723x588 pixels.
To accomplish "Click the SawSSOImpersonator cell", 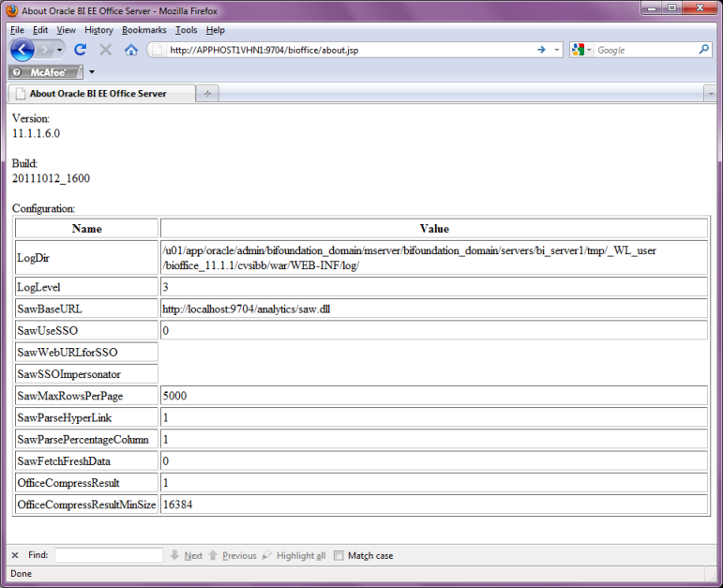I will tap(86, 374).
